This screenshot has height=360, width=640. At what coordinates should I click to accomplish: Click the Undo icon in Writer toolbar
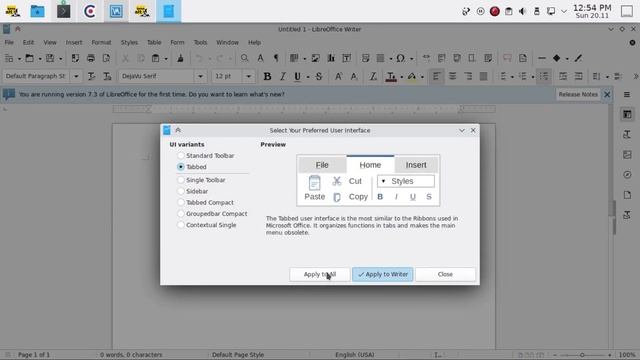pyautogui.click(x=199, y=58)
